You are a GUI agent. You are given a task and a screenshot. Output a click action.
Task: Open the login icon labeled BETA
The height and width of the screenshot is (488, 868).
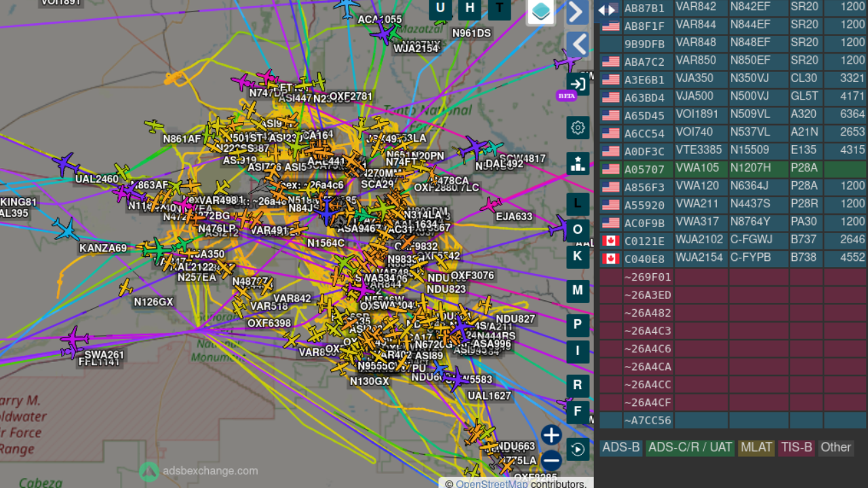pos(578,84)
